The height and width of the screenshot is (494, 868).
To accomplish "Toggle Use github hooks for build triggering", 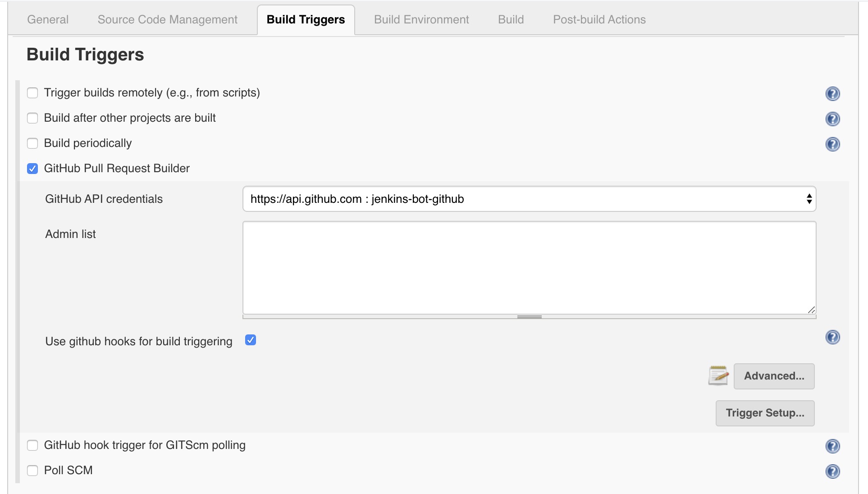I will 251,340.
